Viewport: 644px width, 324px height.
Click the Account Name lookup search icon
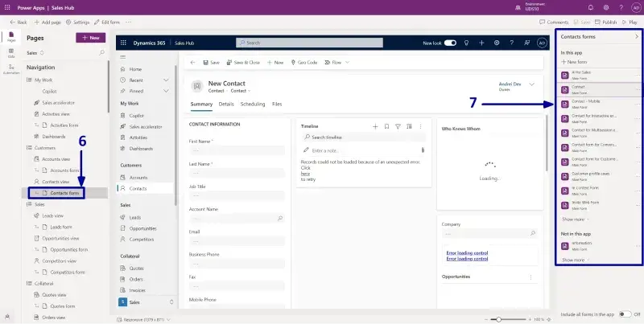[280, 219]
